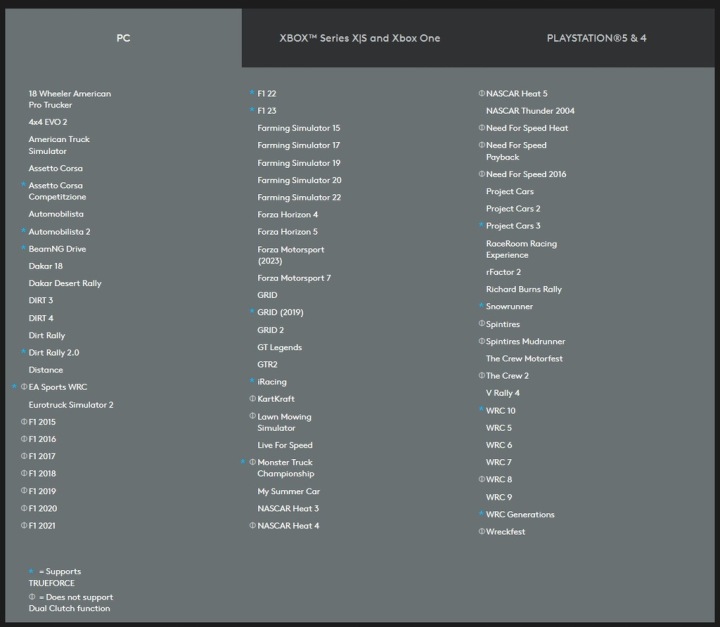
Task: Select the F1 2019 entry
Action: 42,491
